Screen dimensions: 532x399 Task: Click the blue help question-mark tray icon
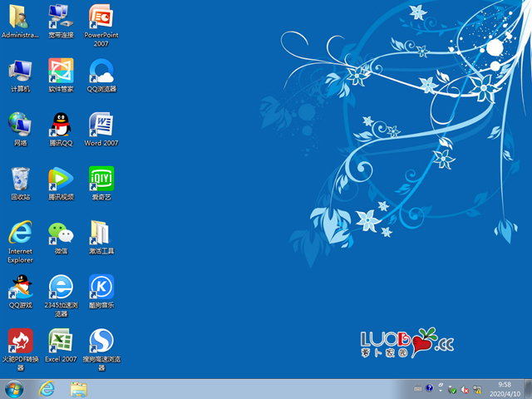click(429, 388)
